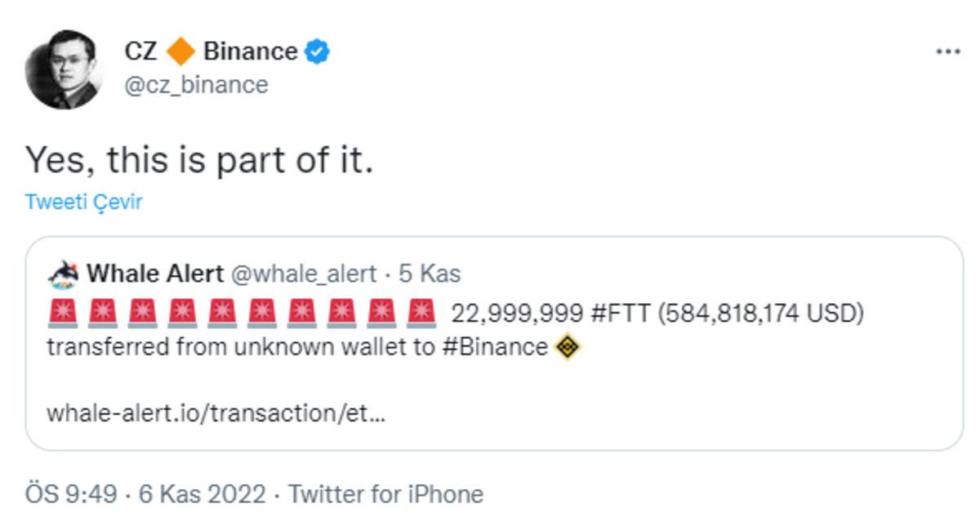This screenshot has width=980, height=521.
Task: Click the blue verified badge next to CZ
Action: pyautogui.click(x=317, y=51)
